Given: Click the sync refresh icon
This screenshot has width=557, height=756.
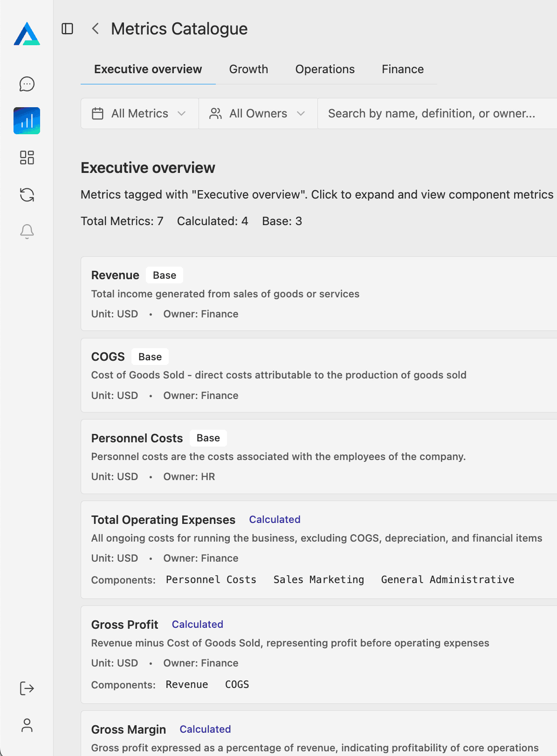Looking at the screenshot, I should click(x=27, y=194).
